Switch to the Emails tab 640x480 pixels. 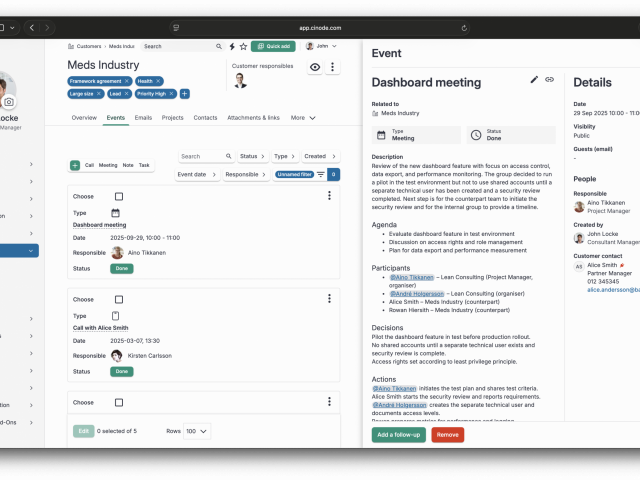tap(143, 118)
